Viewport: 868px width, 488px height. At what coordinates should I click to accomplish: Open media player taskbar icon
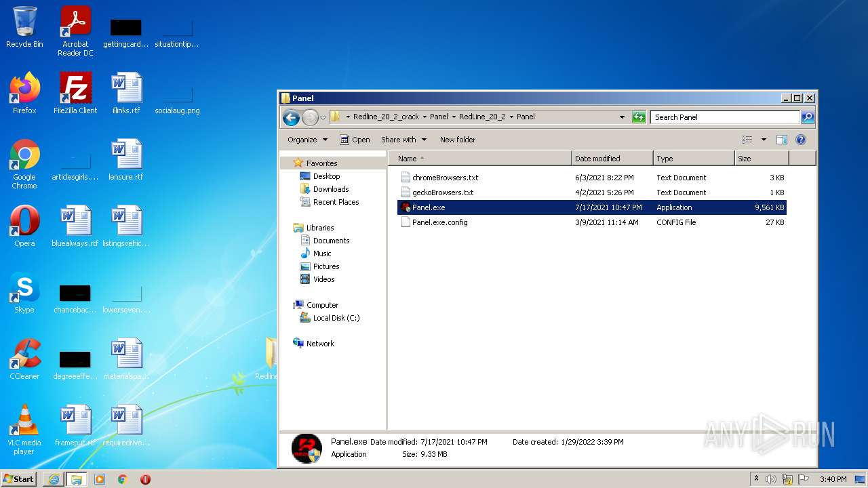pos(100,479)
